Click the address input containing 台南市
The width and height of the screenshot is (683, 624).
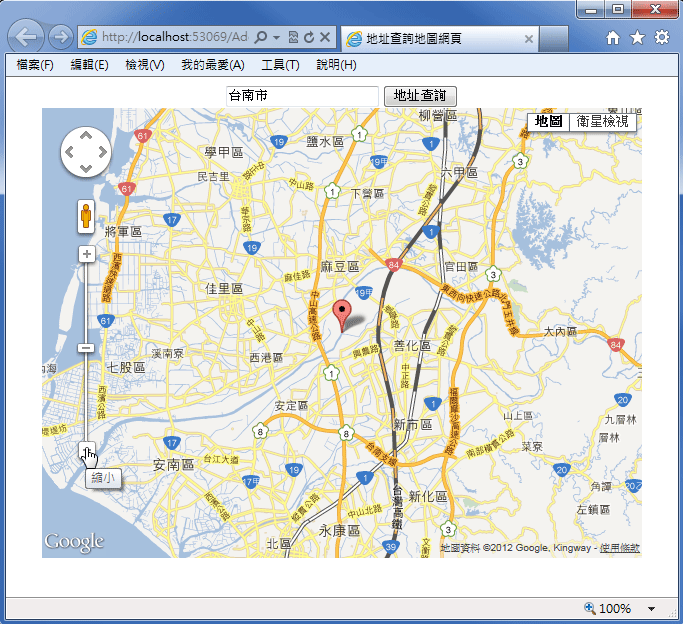coord(302,96)
